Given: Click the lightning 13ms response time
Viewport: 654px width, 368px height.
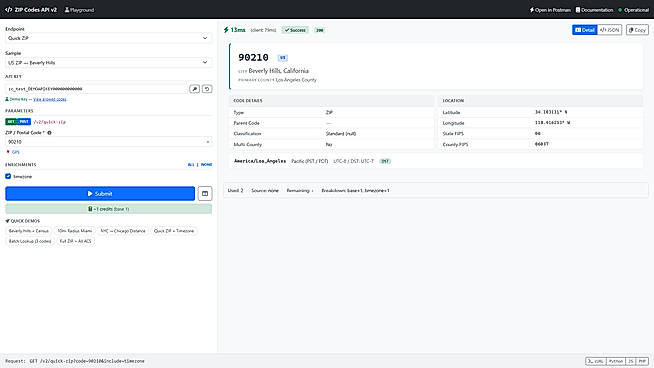Looking at the screenshot, I should (234, 30).
